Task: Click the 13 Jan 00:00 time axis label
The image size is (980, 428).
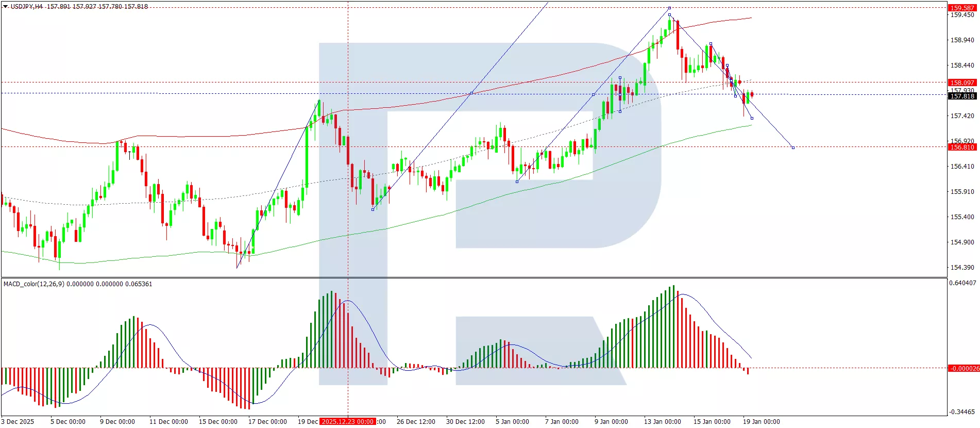Action: 662,421
